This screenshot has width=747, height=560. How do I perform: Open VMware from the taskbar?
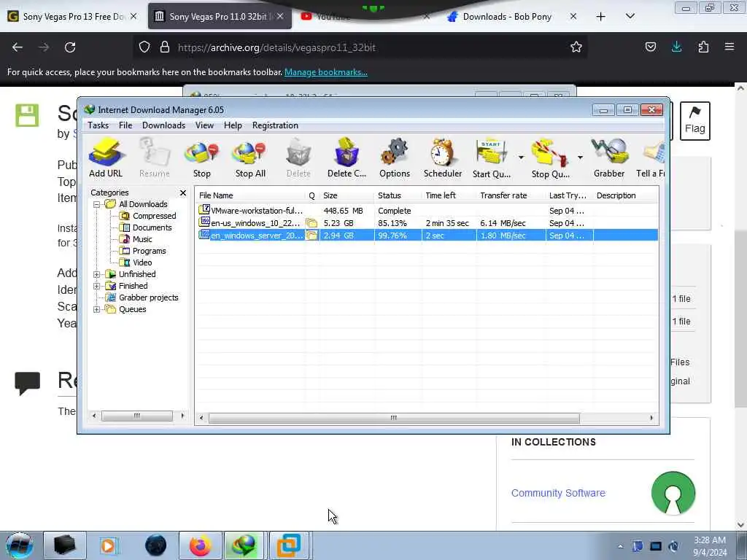tap(289, 545)
